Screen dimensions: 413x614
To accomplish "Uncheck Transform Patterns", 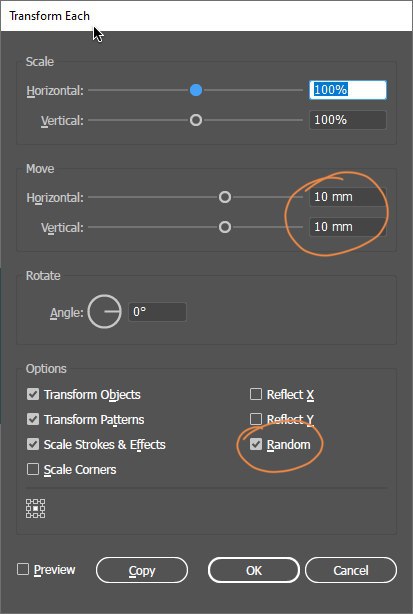I will (x=33, y=419).
